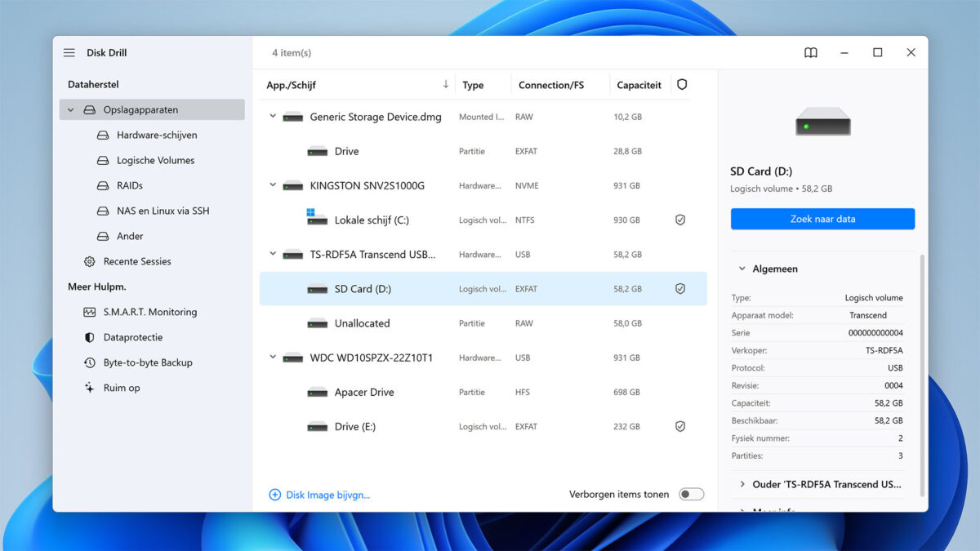Screen dimensions: 980x551
Task: Toggle Verborgen items tonen switch
Action: (691, 494)
